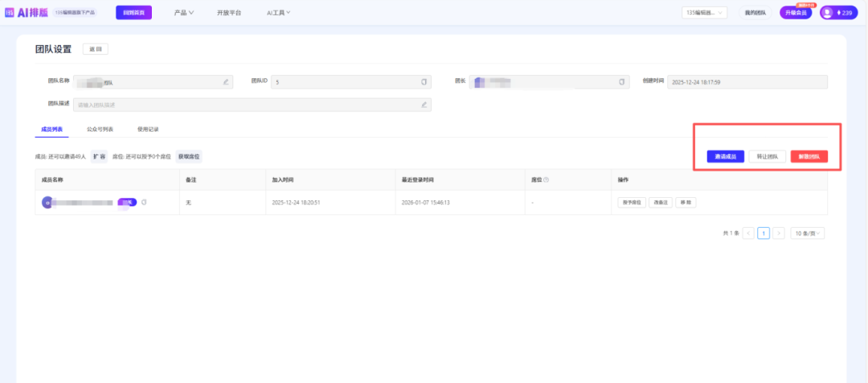Click the 团队设置 page title
Viewport: 868px width, 383px height.
pyautogui.click(x=53, y=49)
